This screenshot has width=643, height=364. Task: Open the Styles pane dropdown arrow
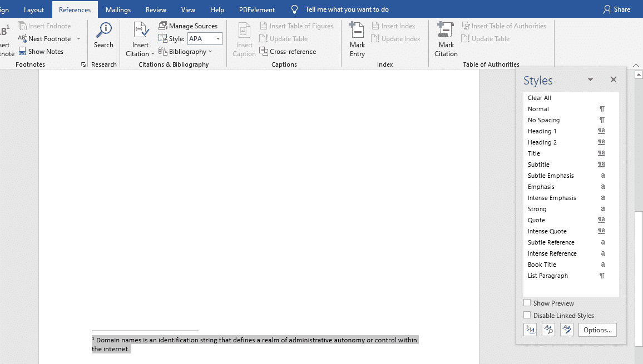[x=590, y=79]
